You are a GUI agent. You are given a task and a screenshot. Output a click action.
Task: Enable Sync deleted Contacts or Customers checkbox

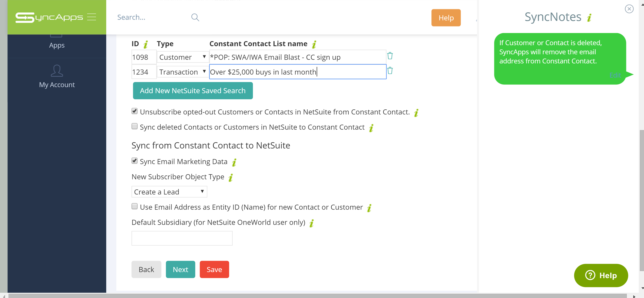[135, 126]
